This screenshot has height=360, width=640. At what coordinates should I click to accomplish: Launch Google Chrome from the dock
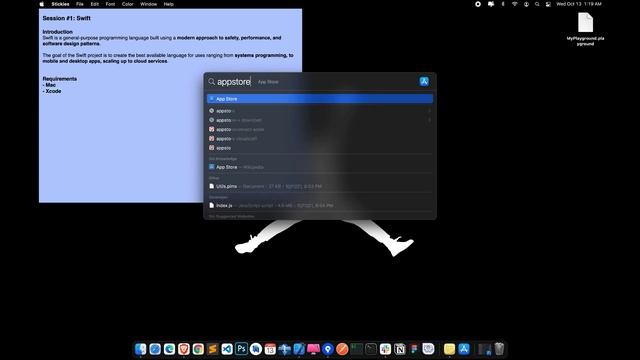(x=198, y=349)
